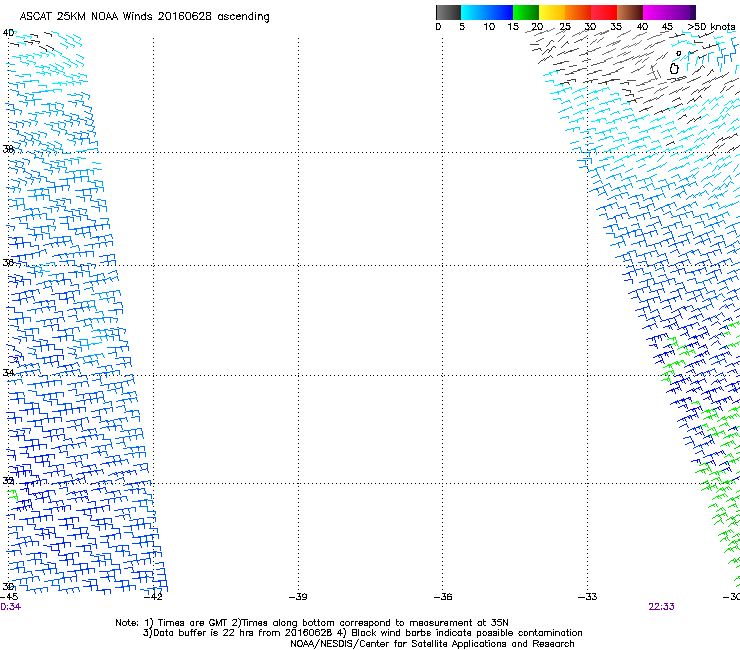Click the latitude label '40' at top left
740x650 pixels.
point(8,33)
